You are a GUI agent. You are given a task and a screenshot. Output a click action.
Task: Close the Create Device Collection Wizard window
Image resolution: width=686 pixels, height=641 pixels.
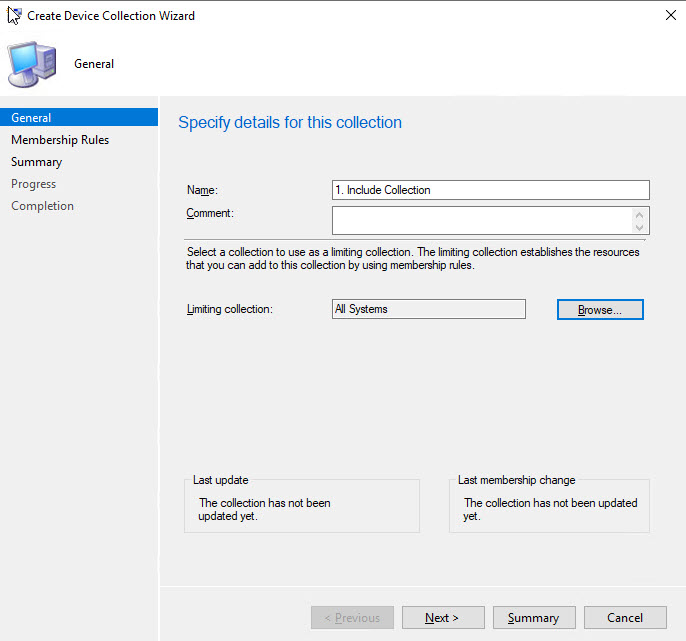[x=668, y=15]
